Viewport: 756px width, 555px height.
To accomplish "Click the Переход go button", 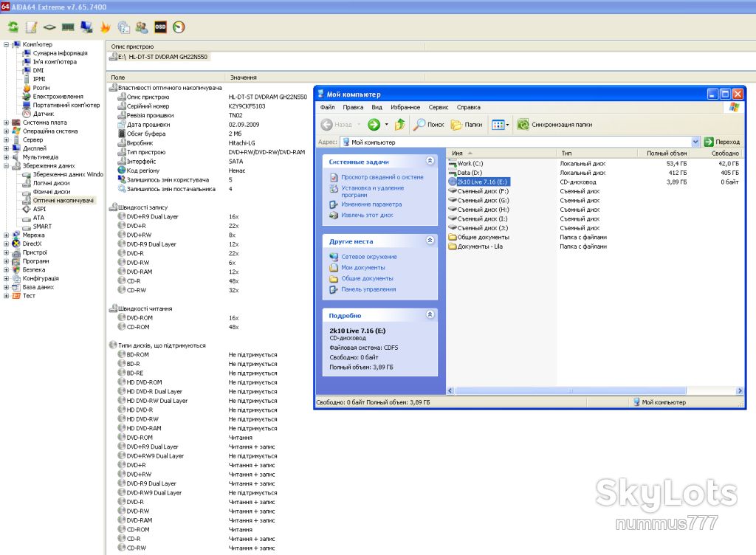I will pos(722,142).
